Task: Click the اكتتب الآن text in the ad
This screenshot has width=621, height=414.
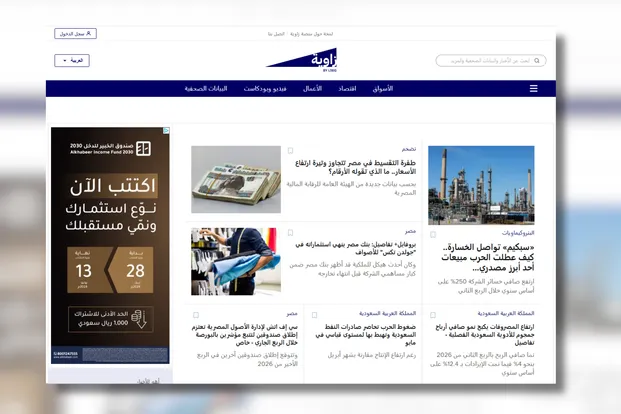Action: coord(112,186)
